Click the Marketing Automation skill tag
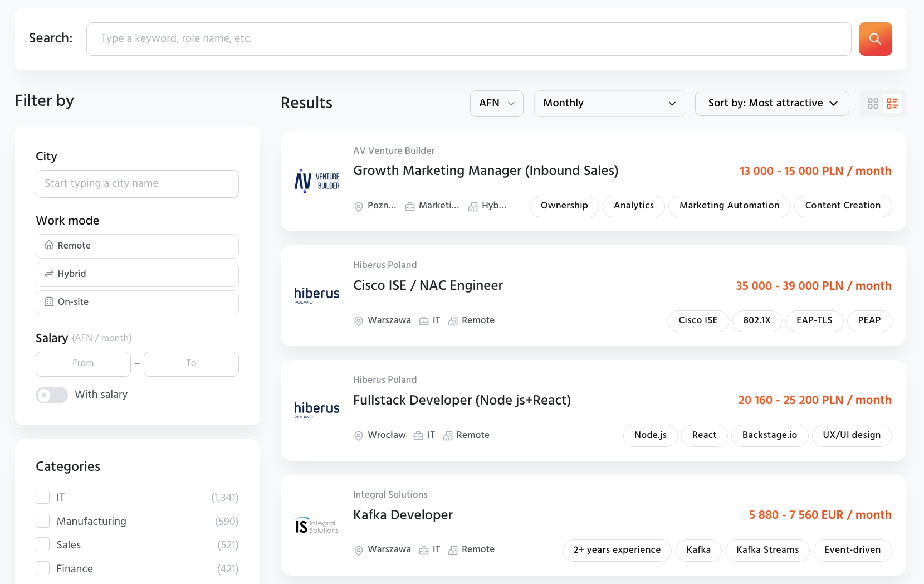 729,206
